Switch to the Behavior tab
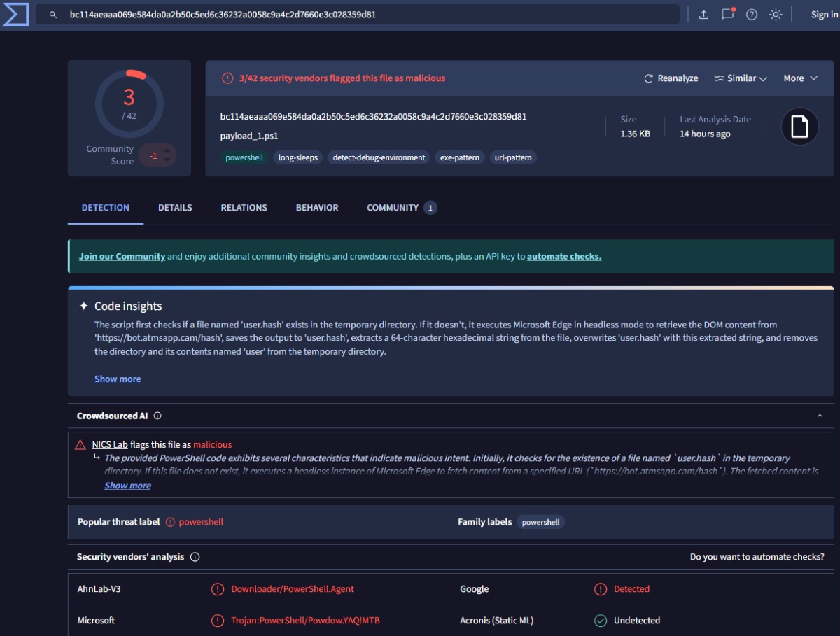840x636 pixels. point(317,208)
